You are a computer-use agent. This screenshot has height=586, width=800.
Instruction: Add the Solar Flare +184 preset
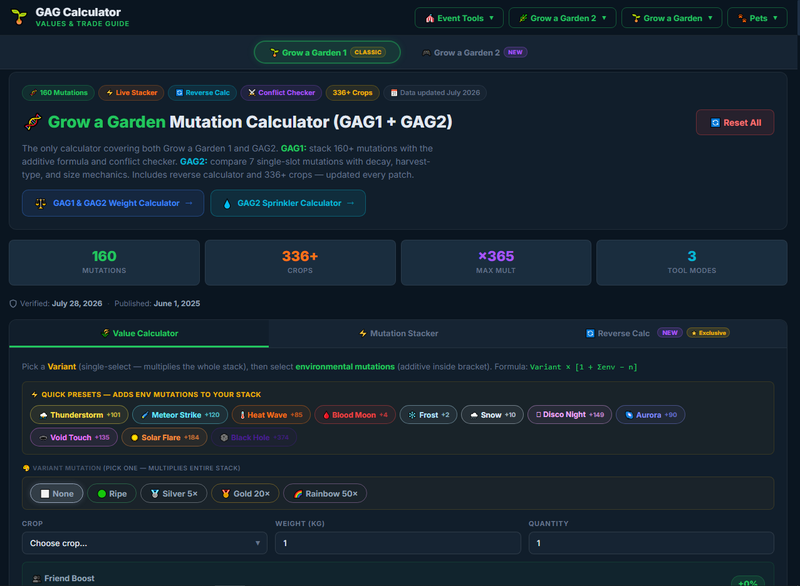[x=164, y=438]
